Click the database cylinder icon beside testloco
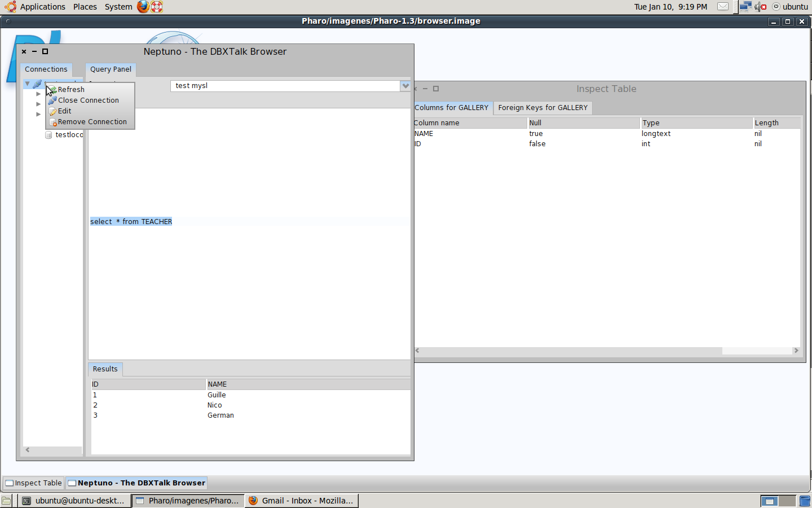 (48, 135)
